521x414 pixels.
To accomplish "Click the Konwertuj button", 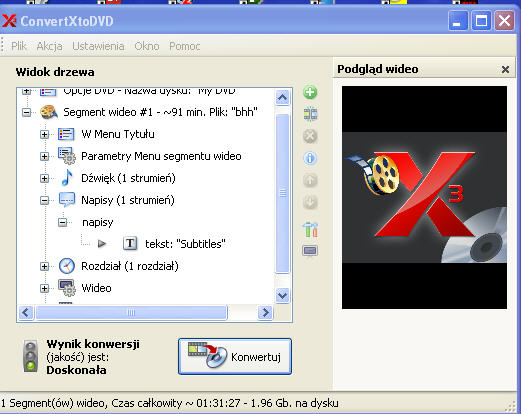I will point(235,356).
